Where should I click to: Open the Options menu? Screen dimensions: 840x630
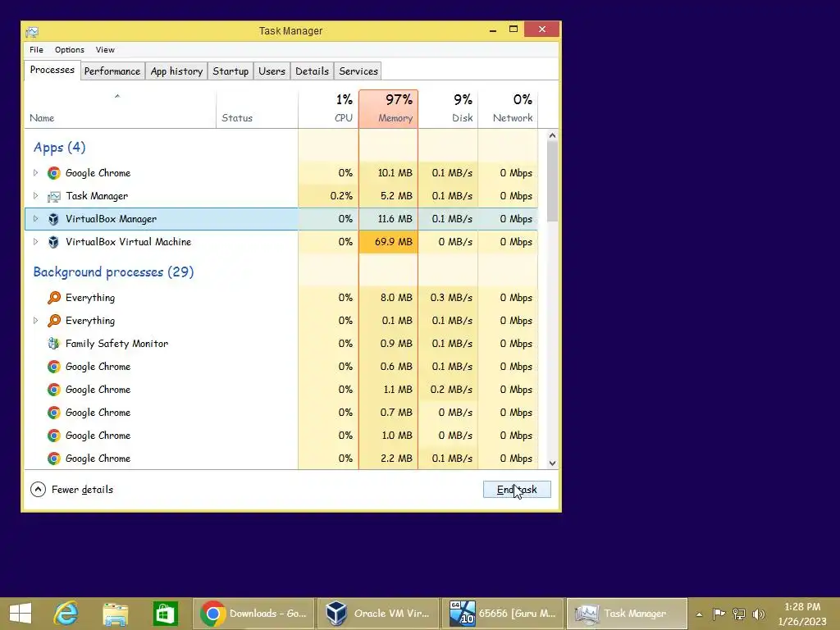click(x=70, y=50)
